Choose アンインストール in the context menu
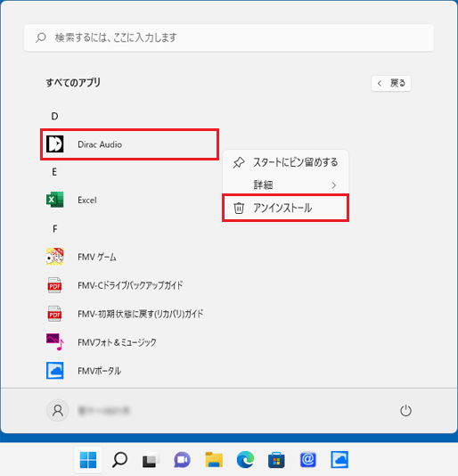458x476 pixels. pos(286,208)
